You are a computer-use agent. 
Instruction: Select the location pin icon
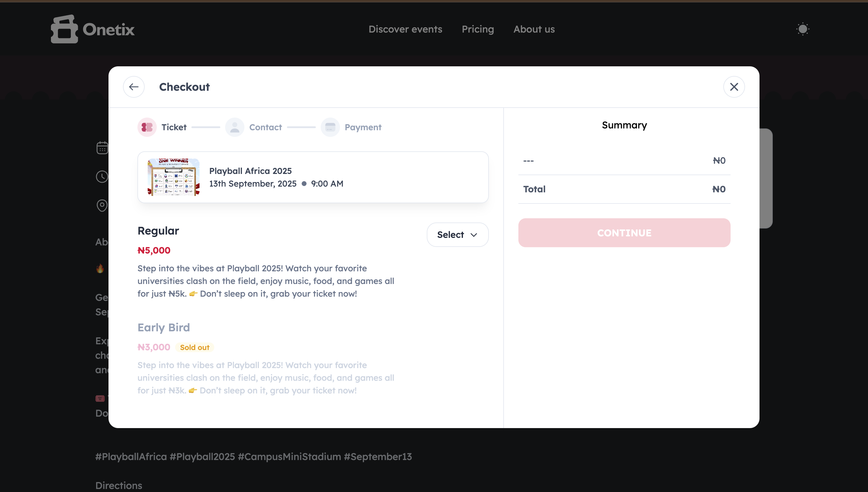coord(102,205)
